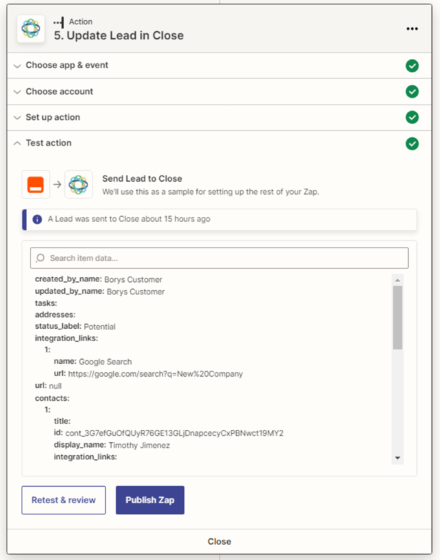440x560 pixels.
Task: Click the scroll down arrow in data list
Action: pos(398,458)
